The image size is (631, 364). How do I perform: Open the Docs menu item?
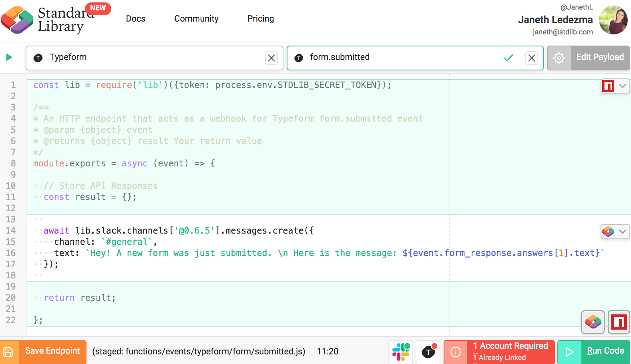pos(135,19)
